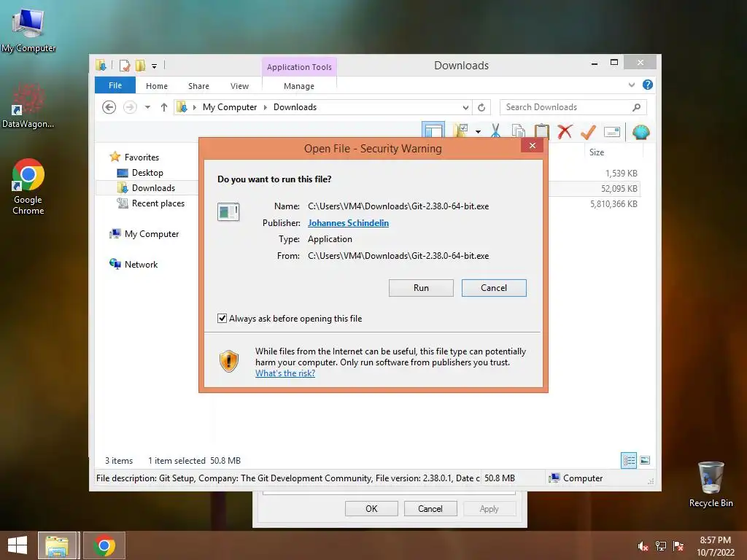Select Downloads in the navigation pane

click(153, 187)
